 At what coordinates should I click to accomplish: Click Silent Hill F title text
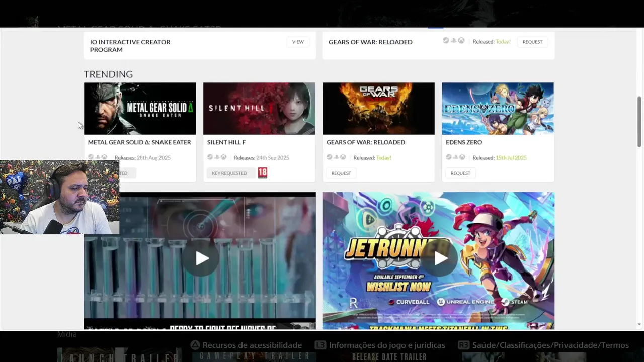(x=226, y=142)
